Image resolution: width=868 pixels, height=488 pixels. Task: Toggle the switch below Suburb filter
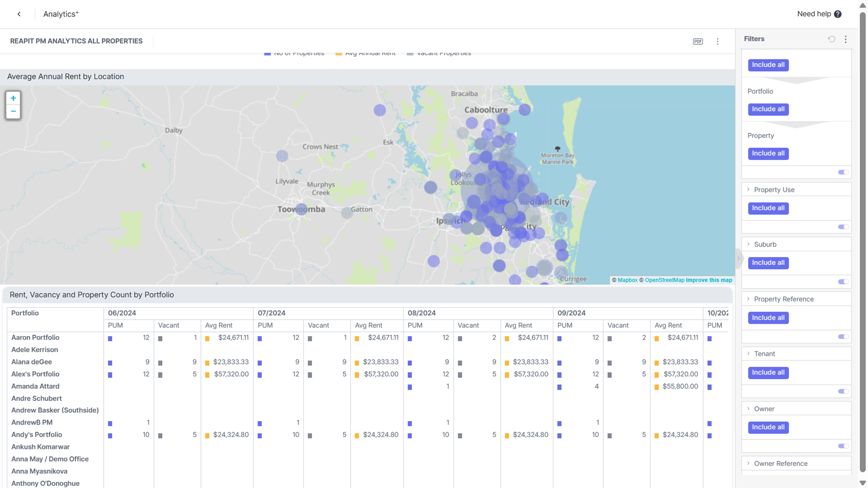843,282
